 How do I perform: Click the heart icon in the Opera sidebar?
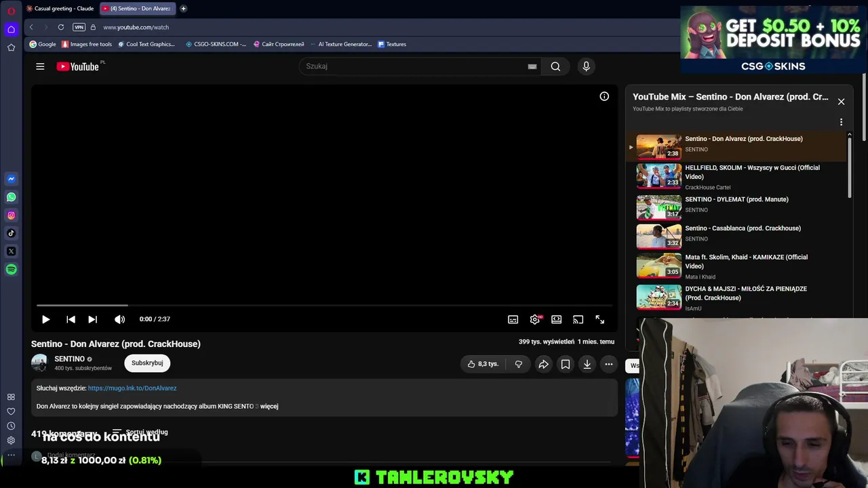[x=11, y=411]
